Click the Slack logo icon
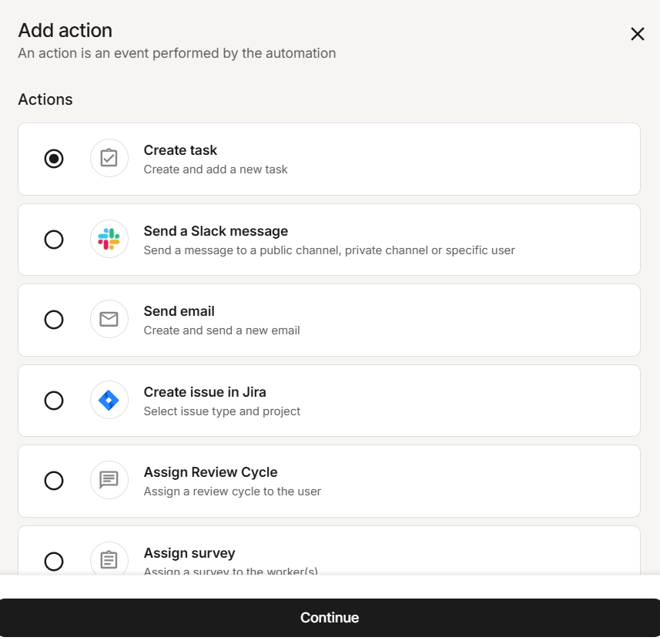 [x=109, y=240]
